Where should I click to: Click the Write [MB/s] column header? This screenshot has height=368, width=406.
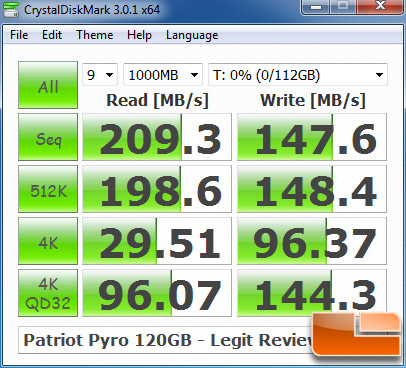[x=313, y=100]
